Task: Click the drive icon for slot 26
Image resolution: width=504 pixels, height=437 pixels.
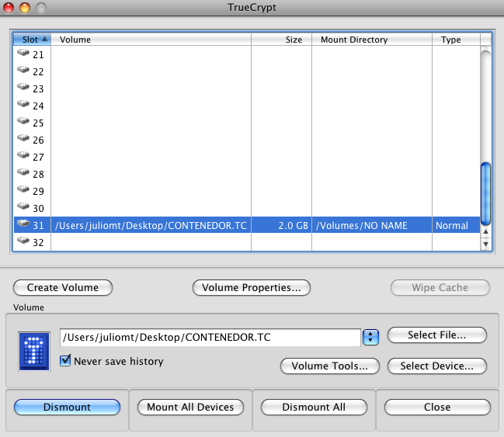Action: 23,138
